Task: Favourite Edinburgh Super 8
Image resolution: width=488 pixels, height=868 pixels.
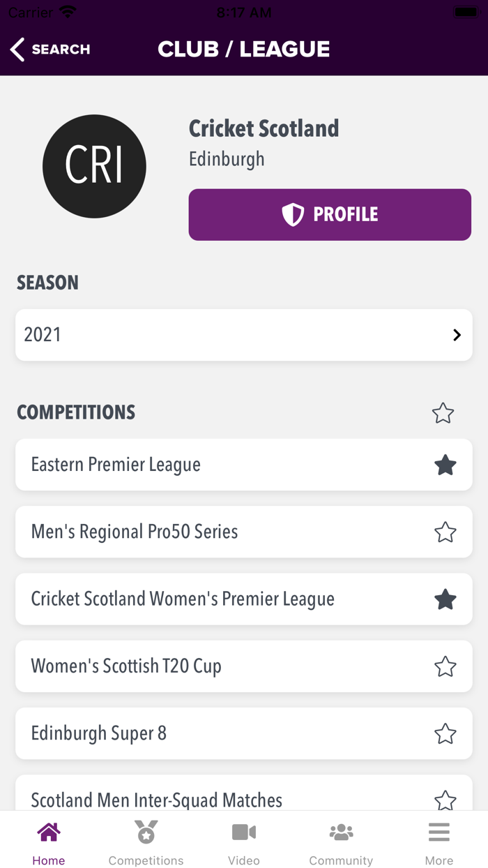Action: click(x=445, y=733)
